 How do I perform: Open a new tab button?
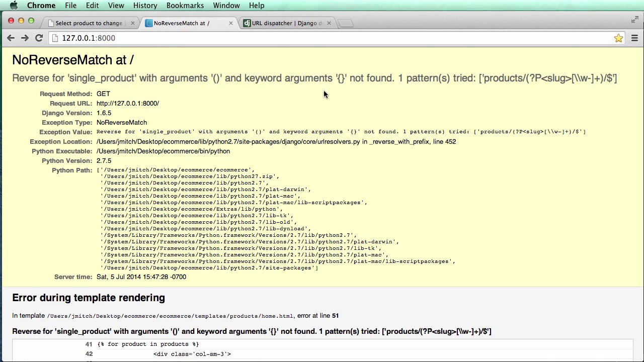[346, 23]
